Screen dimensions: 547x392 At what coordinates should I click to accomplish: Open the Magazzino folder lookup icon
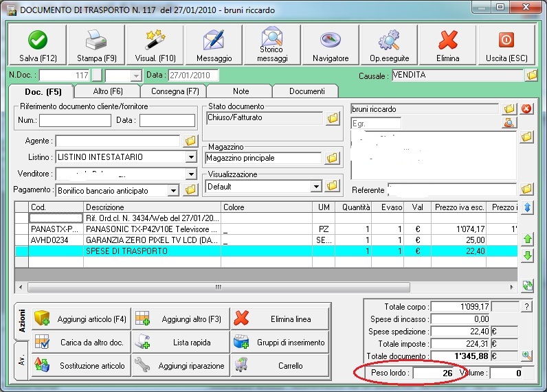pos(332,158)
